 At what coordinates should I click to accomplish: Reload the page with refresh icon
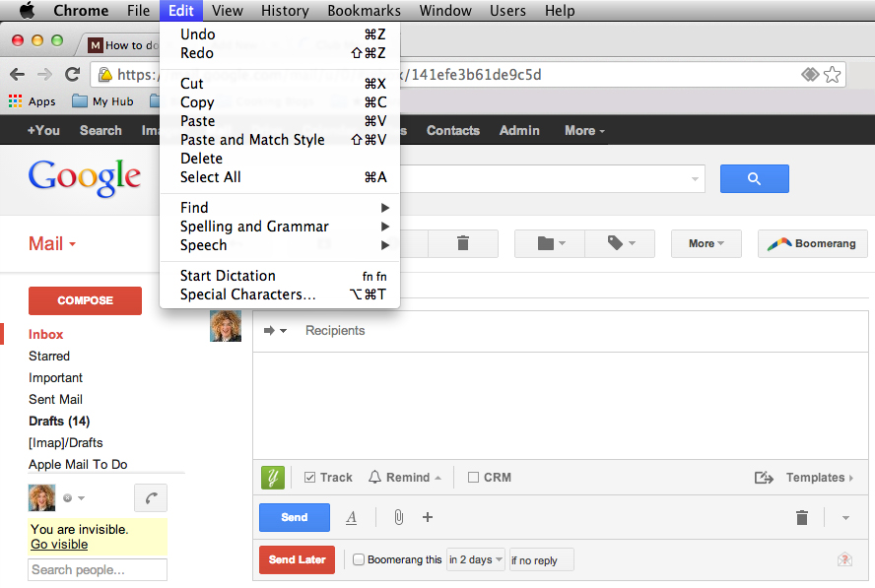[73, 74]
